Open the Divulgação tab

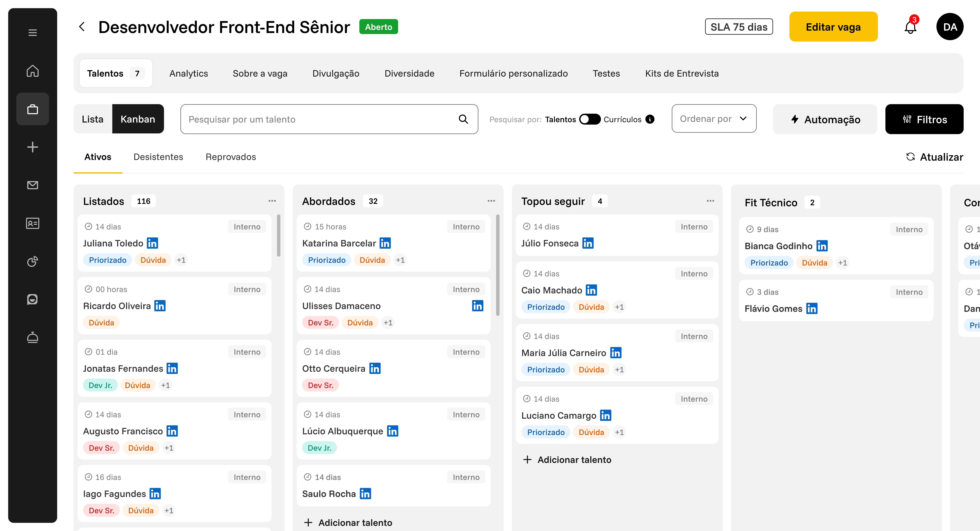tap(336, 74)
